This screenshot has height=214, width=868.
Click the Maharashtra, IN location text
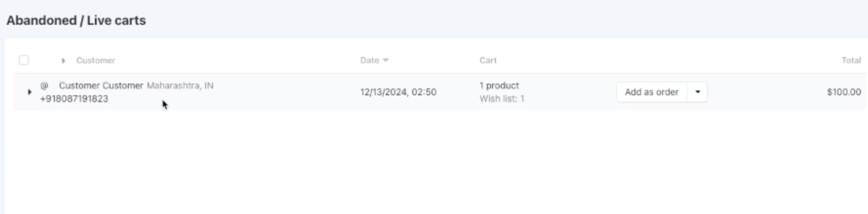tap(180, 85)
